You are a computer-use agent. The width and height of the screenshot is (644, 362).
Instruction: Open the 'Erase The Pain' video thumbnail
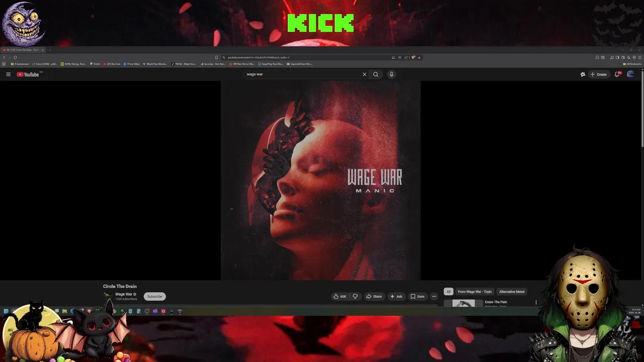[463, 303]
